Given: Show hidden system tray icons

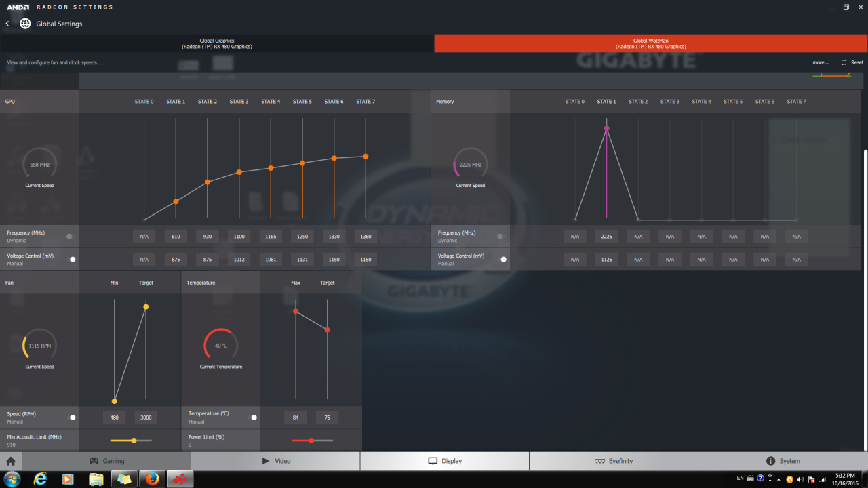Looking at the screenshot, I should (779, 479).
